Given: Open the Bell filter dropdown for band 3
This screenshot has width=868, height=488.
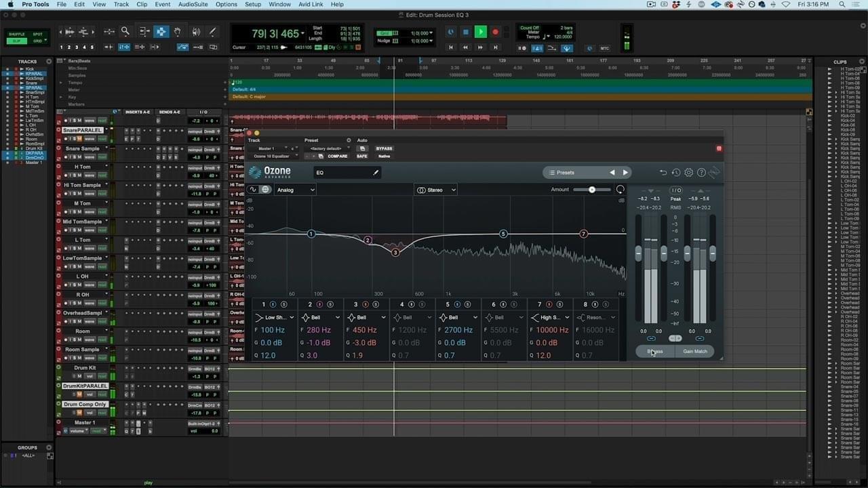Looking at the screenshot, I should click(366, 317).
